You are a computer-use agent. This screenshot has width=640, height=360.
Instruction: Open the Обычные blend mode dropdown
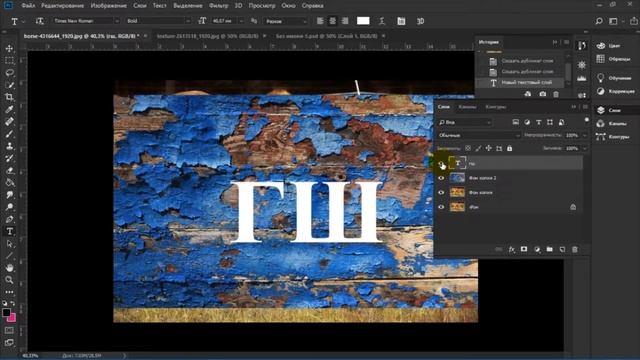click(x=479, y=135)
